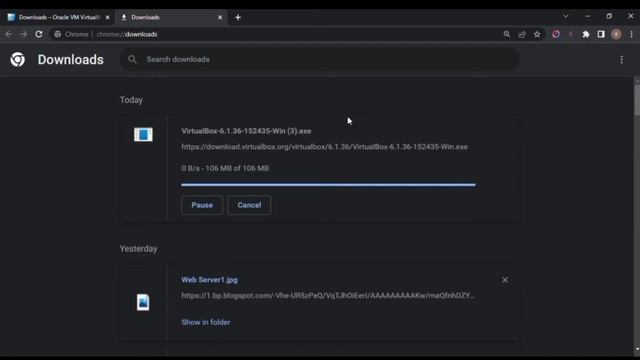Click the search magnifier icon in search downloads

(132, 60)
